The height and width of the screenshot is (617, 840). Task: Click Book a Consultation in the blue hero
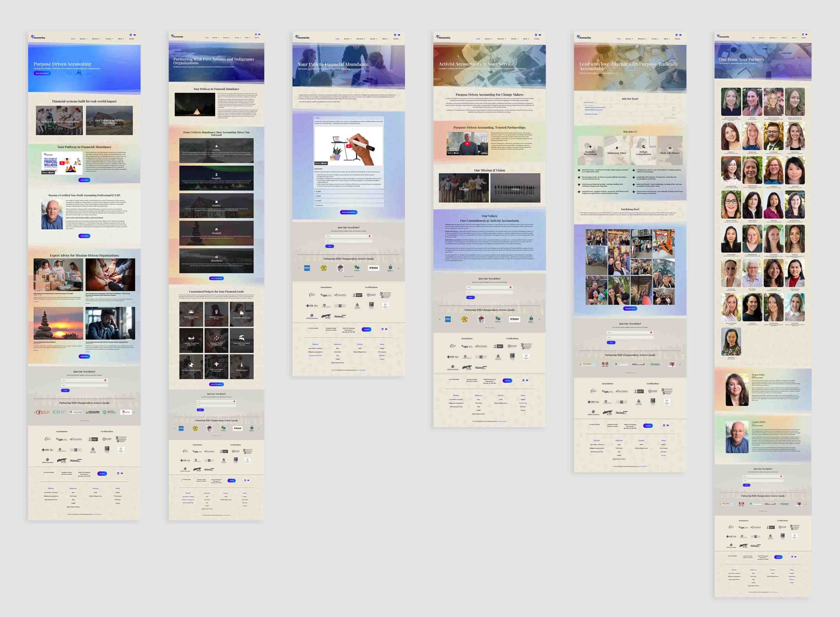tap(42, 73)
